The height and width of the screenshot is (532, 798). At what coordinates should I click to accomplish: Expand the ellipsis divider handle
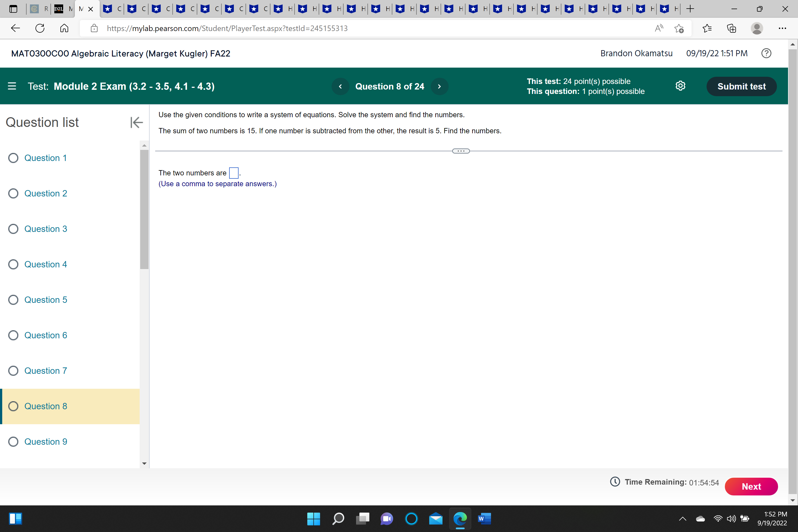pos(461,151)
